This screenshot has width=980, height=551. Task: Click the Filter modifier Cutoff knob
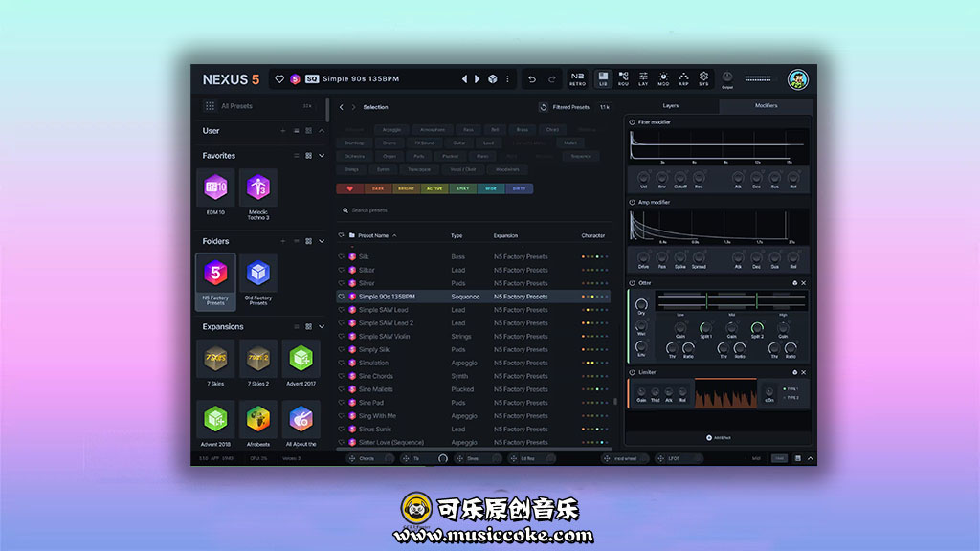tap(680, 178)
